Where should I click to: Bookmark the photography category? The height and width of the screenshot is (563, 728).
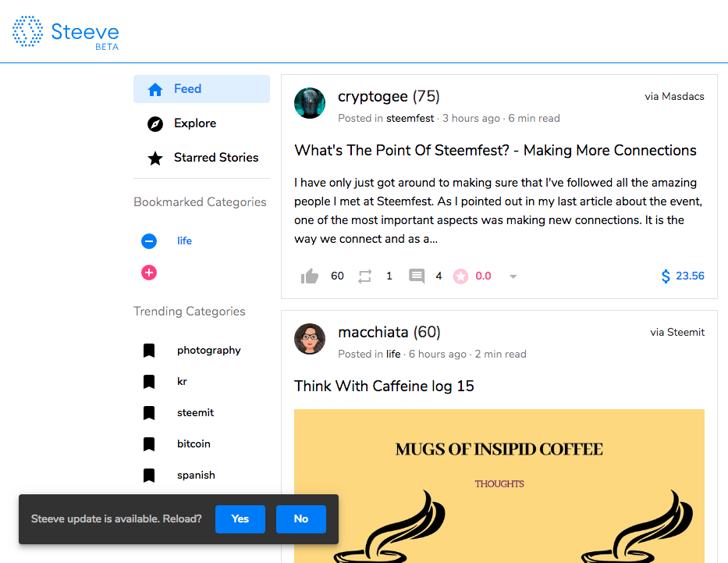point(149,351)
